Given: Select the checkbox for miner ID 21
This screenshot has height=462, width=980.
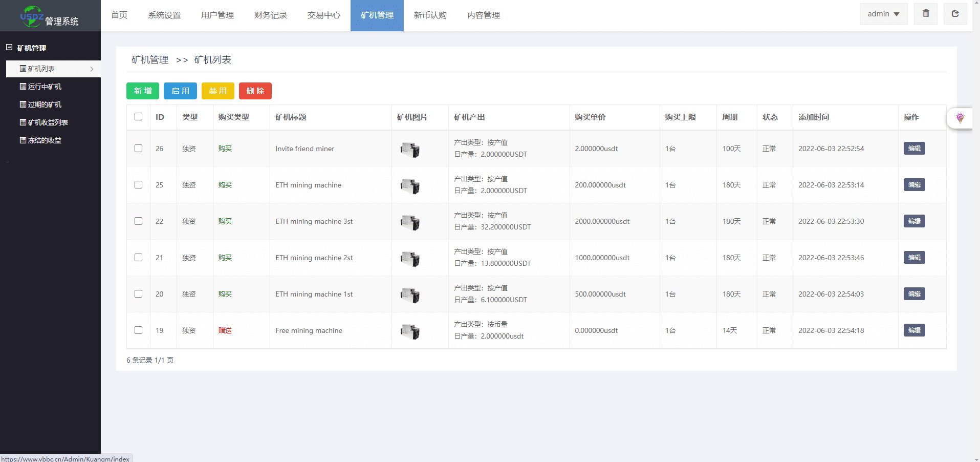Looking at the screenshot, I should [138, 258].
